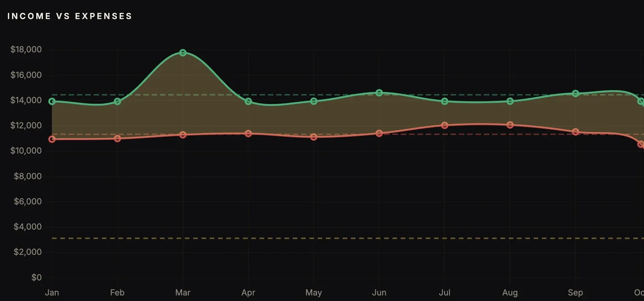Viewport: 644px width, 301px height.
Task: Click the green income marker for May
Action: [314, 101]
